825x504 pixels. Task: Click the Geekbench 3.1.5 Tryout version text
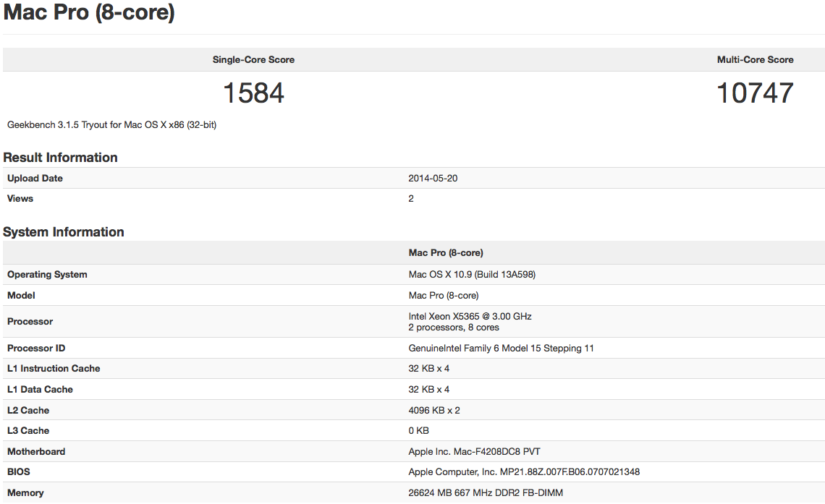click(x=111, y=125)
